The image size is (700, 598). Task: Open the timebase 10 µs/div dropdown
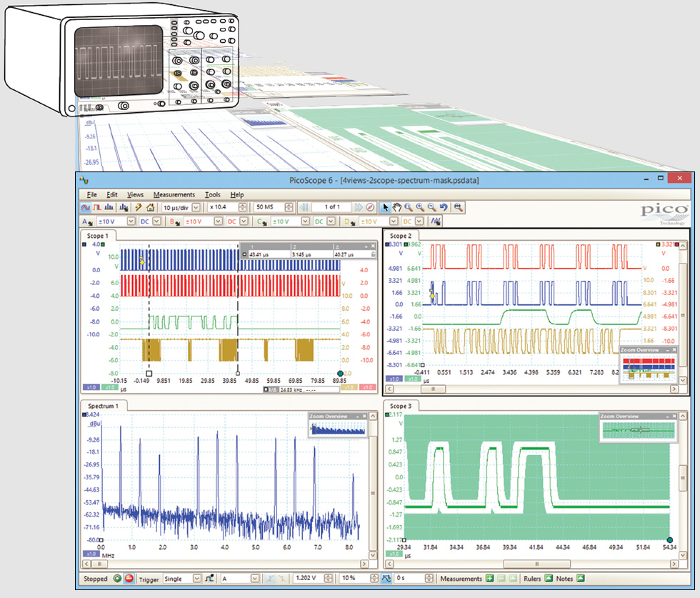tap(196, 208)
